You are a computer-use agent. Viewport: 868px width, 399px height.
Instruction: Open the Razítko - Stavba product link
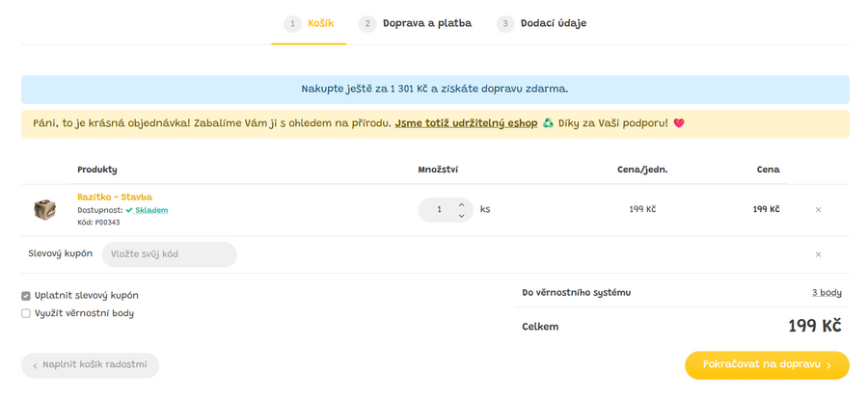coord(114,197)
